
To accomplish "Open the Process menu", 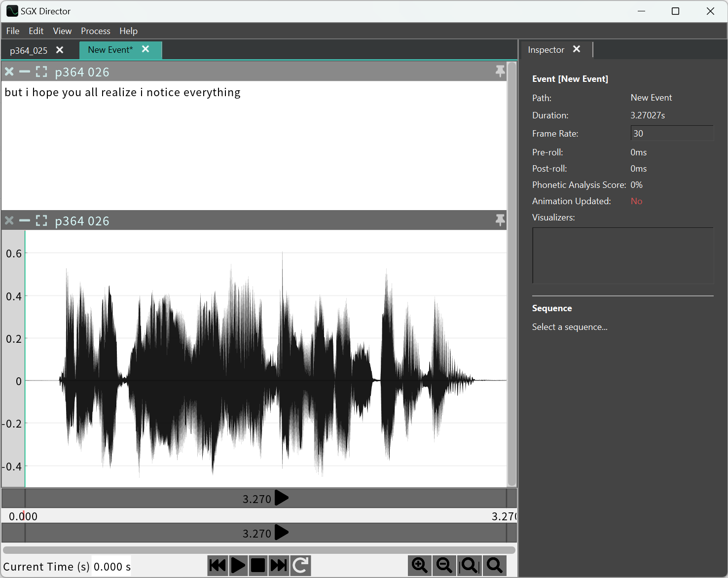I will tap(95, 31).
